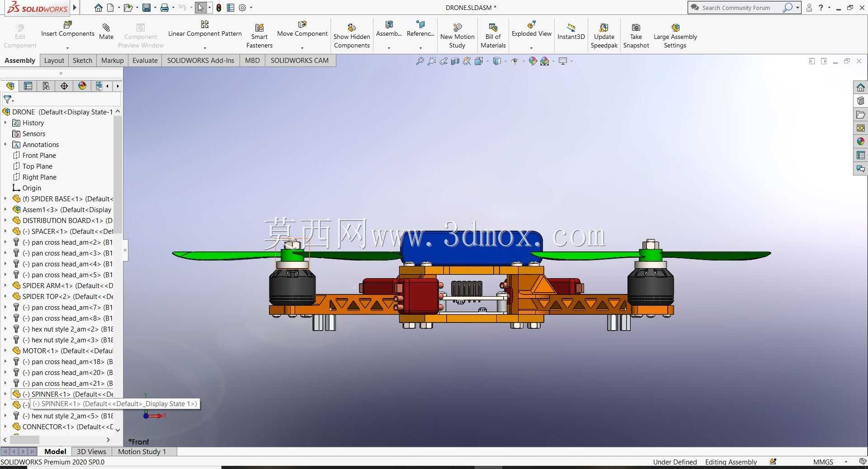Click the Move Component icon
This screenshot has height=469, width=868.
(x=302, y=24)
